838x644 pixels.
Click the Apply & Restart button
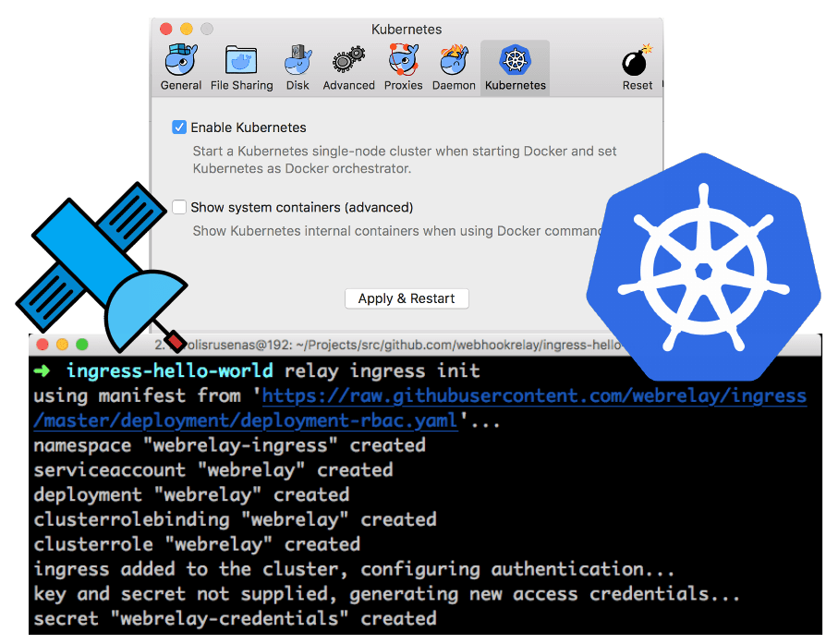point(407,298)
